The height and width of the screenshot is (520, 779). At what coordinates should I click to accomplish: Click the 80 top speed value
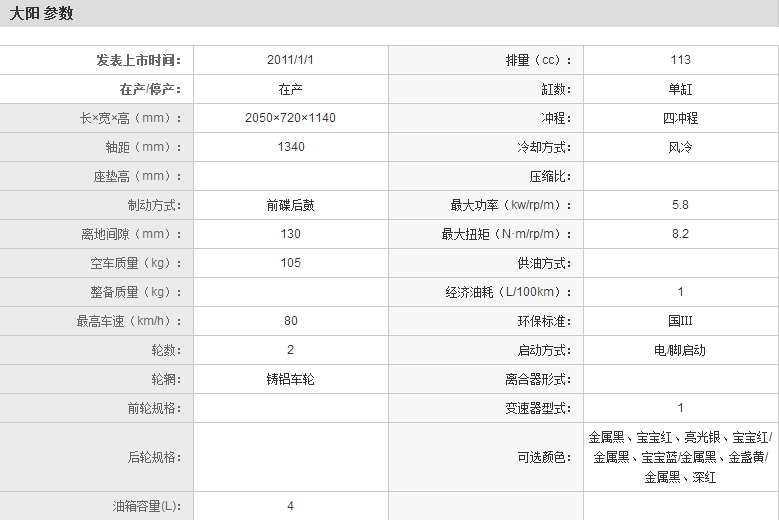coord(290,321)
